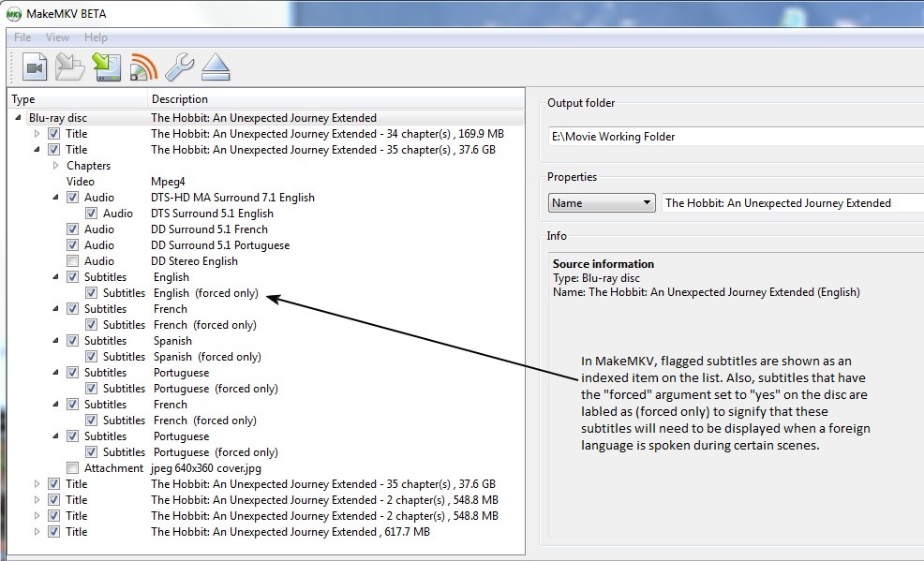Select the 'jpeg 640x360 cover.jpg' description
The image size is (924, 561).
click(x=205, y=468)
